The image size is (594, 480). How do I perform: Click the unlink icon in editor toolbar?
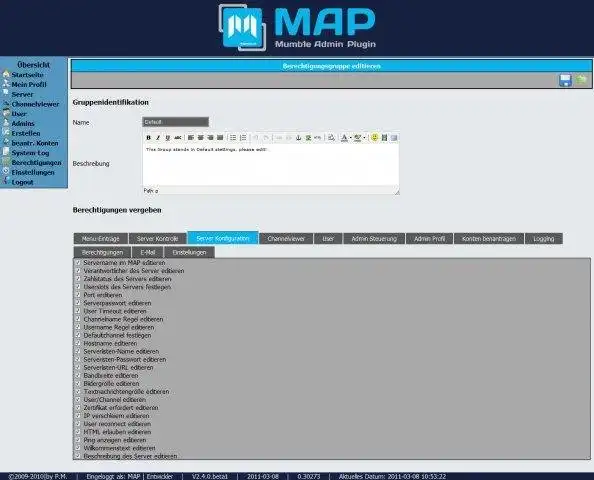289,138
